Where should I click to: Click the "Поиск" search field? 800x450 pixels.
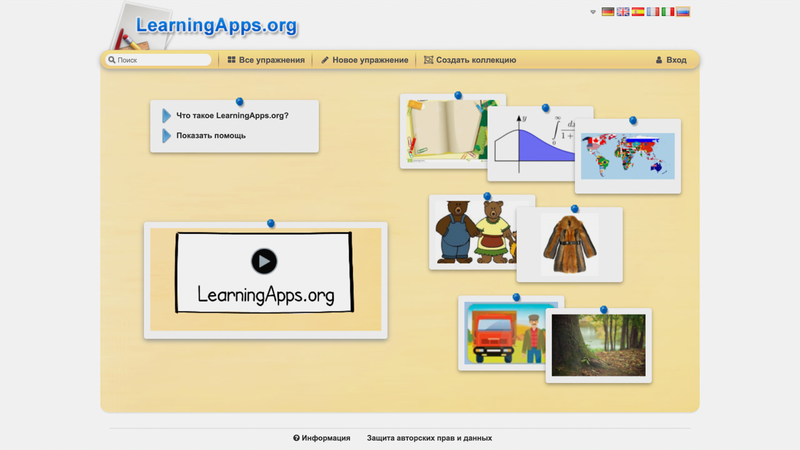[x=160, y=60]
